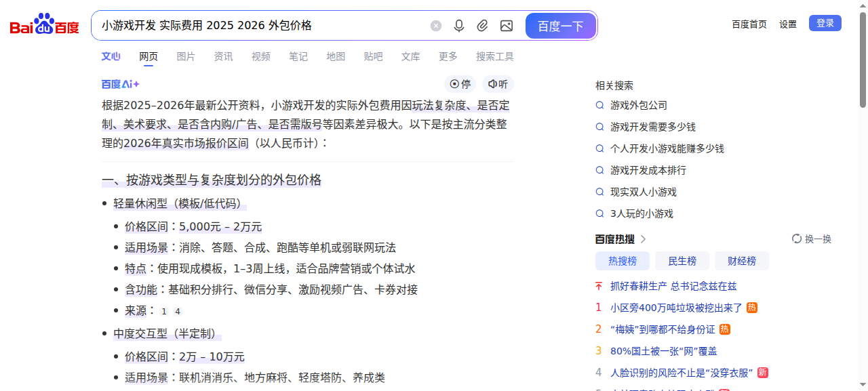Stop AI answer with 停 button
The height and width of the screenshot is (391, 868).
[x=460, y=84]
